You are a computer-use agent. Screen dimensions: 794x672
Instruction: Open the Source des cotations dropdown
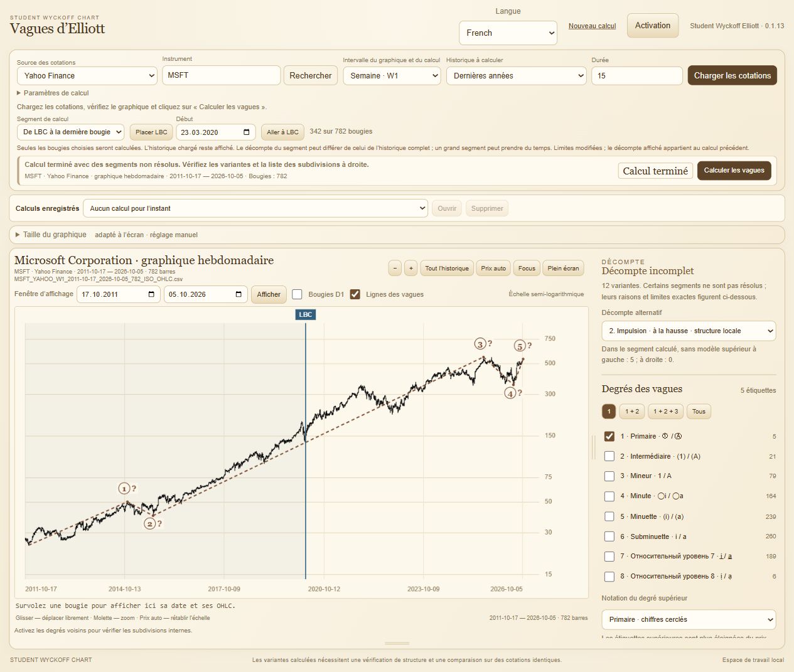tap(87, 76)
